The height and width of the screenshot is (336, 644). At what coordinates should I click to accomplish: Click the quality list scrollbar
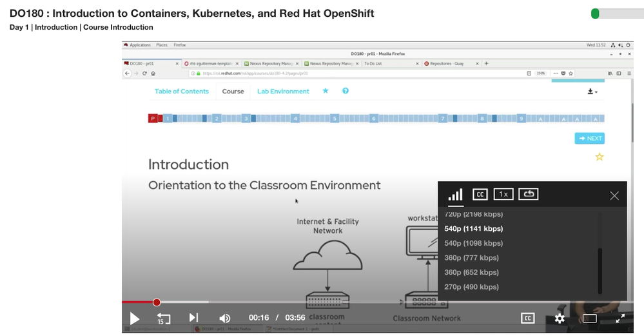[600, 270]
